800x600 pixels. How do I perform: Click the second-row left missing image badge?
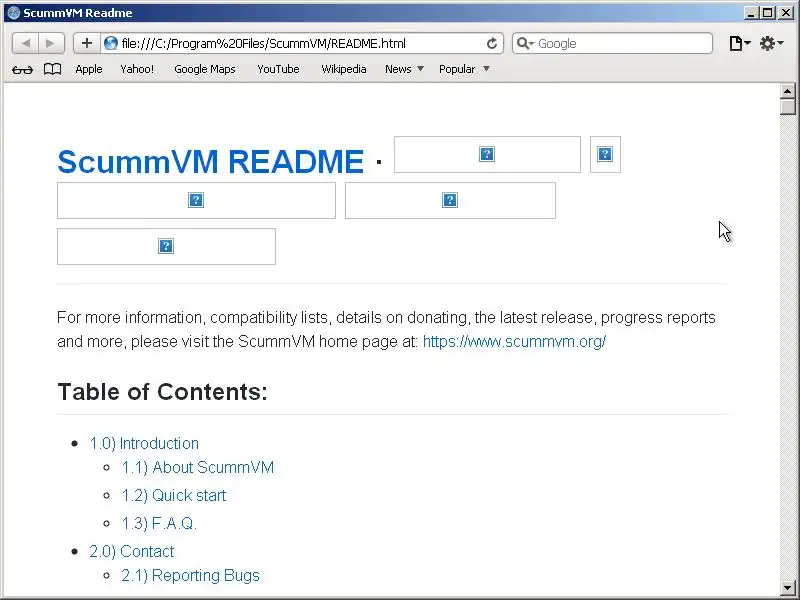click(196, 201)
